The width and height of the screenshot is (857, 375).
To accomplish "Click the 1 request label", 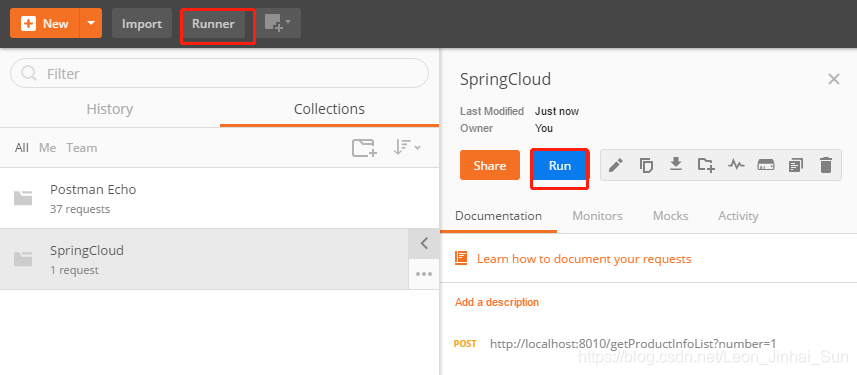I will tap(74, 270).
